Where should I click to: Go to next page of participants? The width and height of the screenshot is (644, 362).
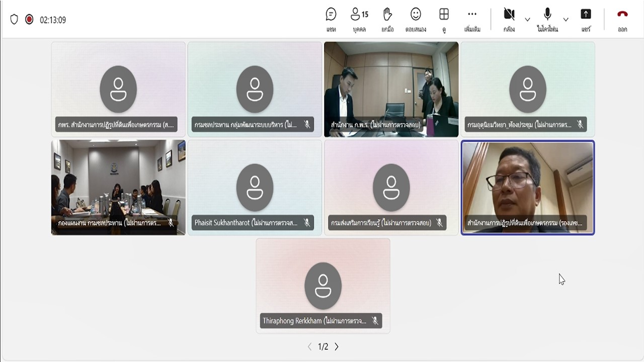pos(337,346)
